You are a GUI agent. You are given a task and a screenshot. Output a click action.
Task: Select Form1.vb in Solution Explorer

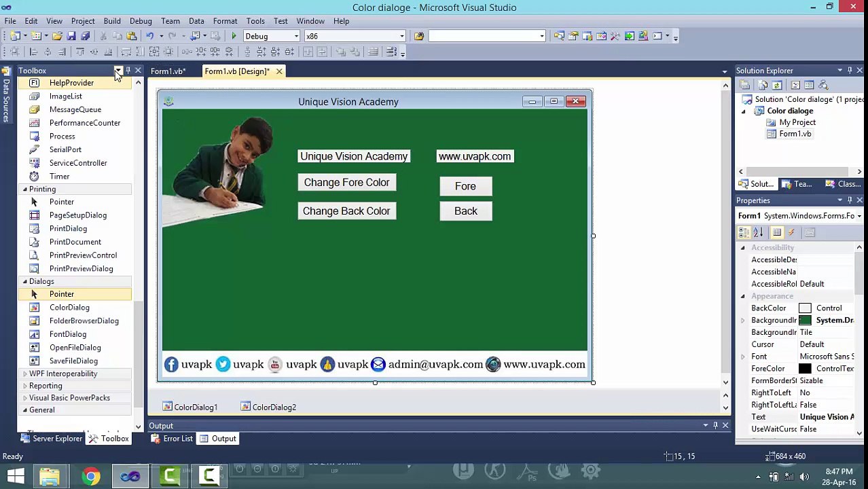[x=795, y=134]
